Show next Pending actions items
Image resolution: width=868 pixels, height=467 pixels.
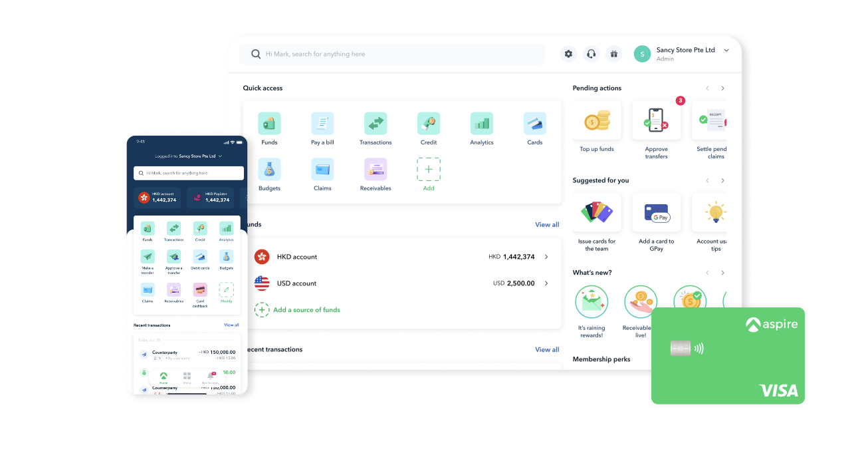point(723,88)
